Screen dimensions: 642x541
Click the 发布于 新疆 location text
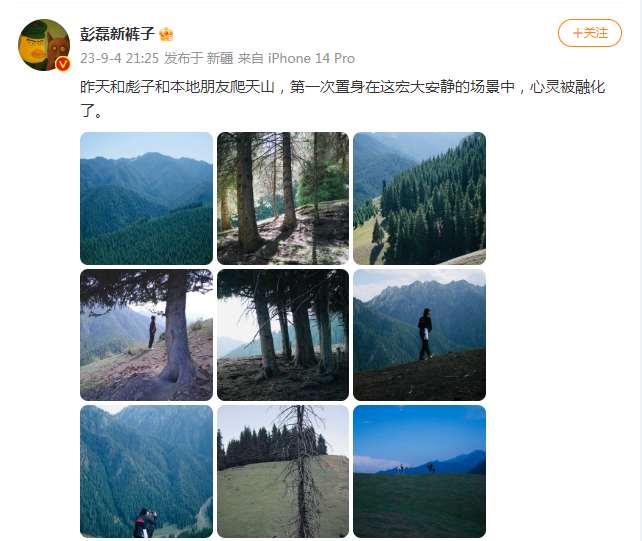tap(199, 58)
